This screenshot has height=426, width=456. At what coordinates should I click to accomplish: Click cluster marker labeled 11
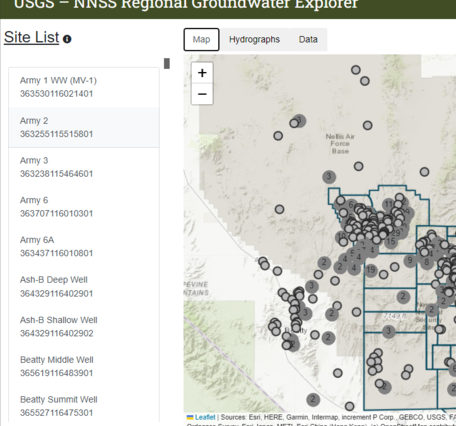point(389,204)
